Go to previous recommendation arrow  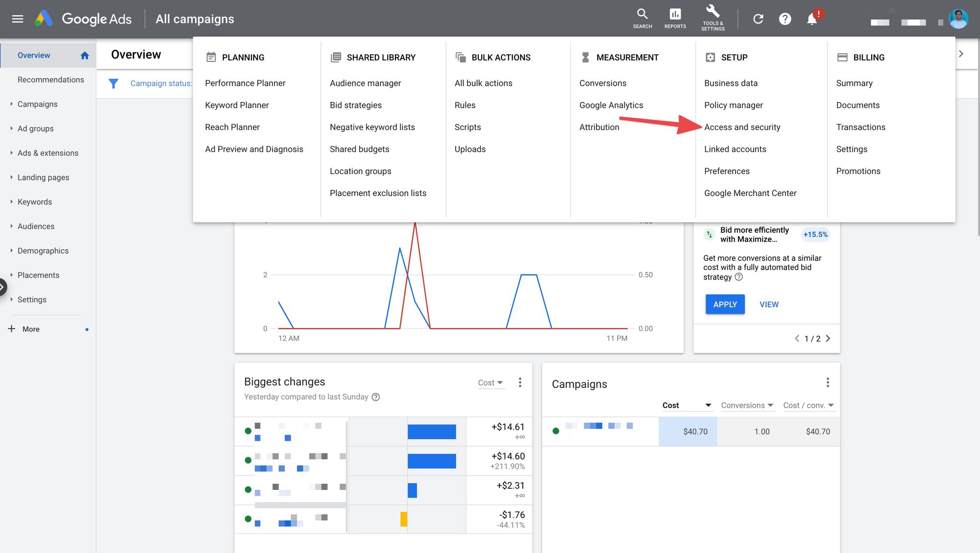[797, 339]
